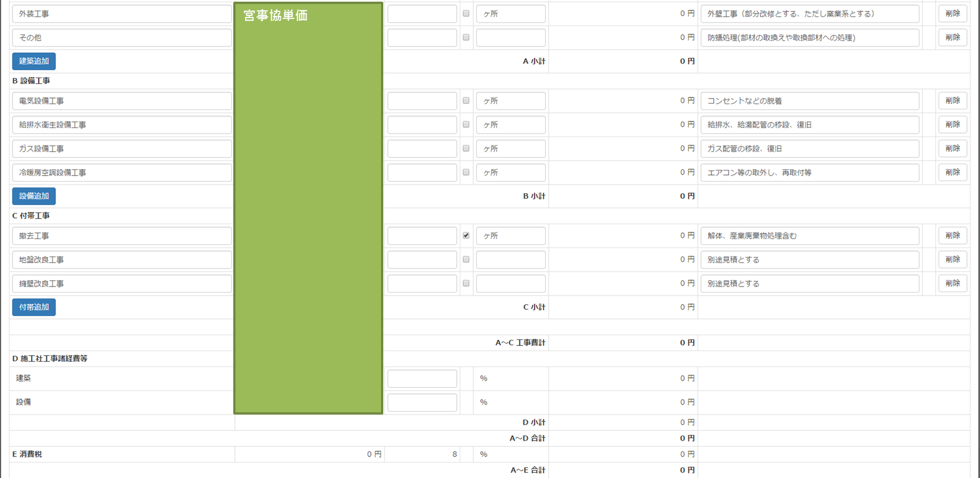This screenshot has width=980, height=478.
Task: Toggle the checkbox for 地盤改良工事
Action: [466, 259]
